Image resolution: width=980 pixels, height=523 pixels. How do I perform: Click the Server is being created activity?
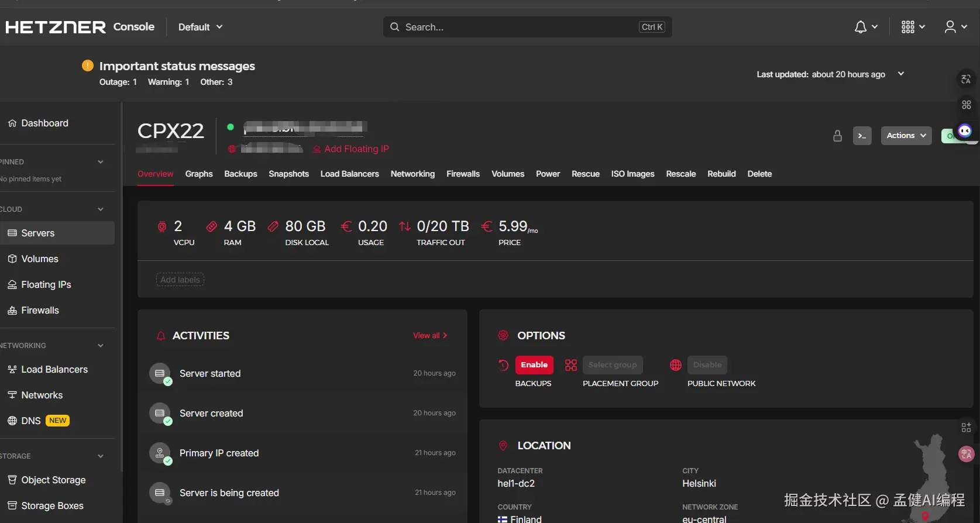[x=302, y=493]
